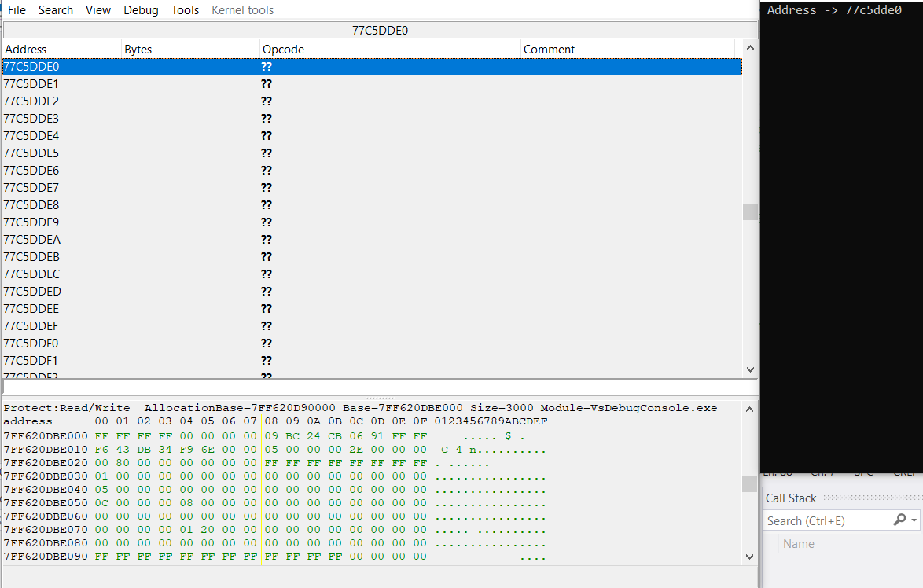Open the Tools menu

pyautogui.click(x=186, y=10)
